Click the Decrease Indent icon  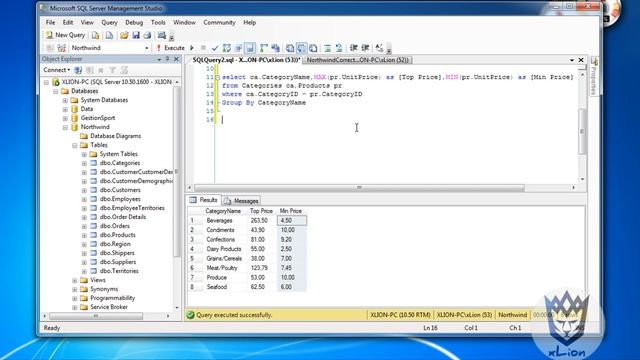point(354,48)
